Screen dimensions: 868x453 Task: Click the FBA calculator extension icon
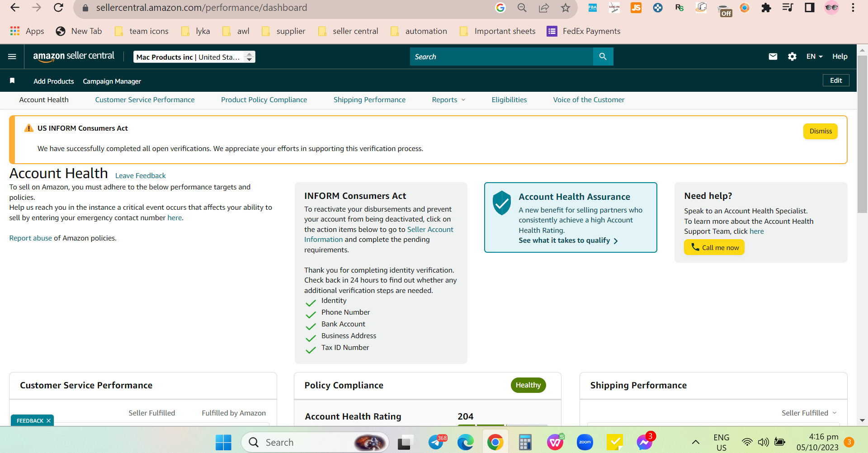(592, 8)
